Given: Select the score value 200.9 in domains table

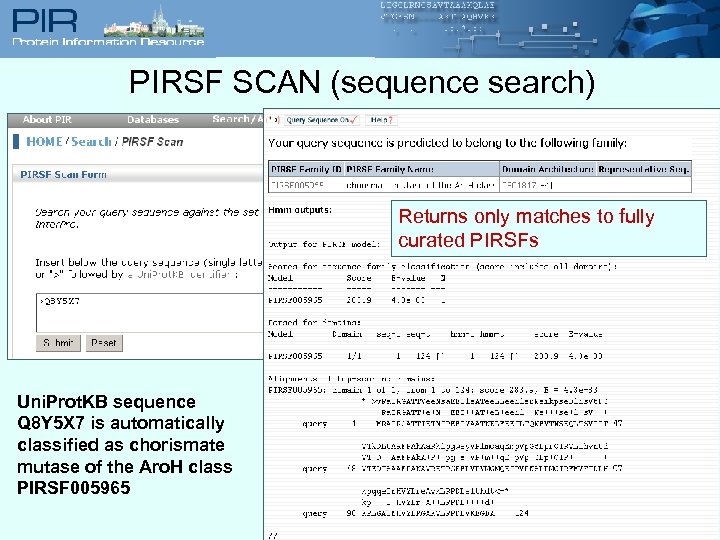Looking at the screenshot, I should 546,356.
